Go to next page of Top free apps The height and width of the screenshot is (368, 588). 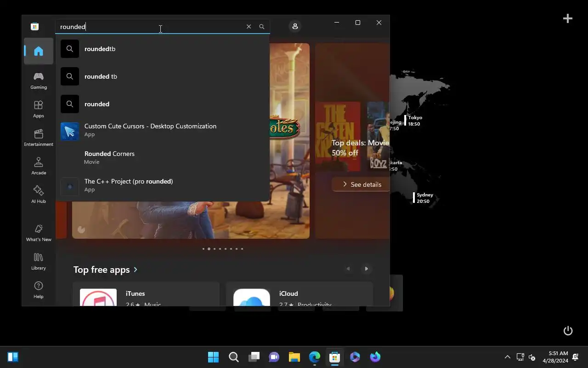(366, 269)
